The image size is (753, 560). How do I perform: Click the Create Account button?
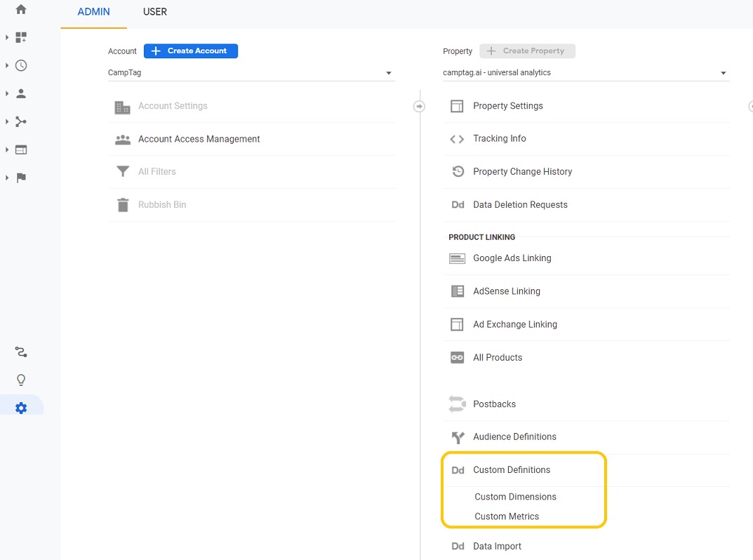pyautogui.click(x=190, y=51)
